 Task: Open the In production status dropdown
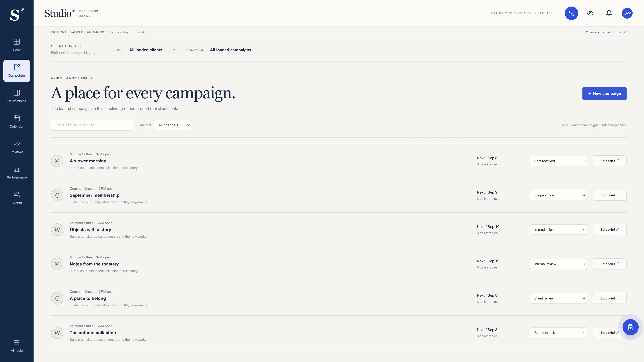pos(558,230)
